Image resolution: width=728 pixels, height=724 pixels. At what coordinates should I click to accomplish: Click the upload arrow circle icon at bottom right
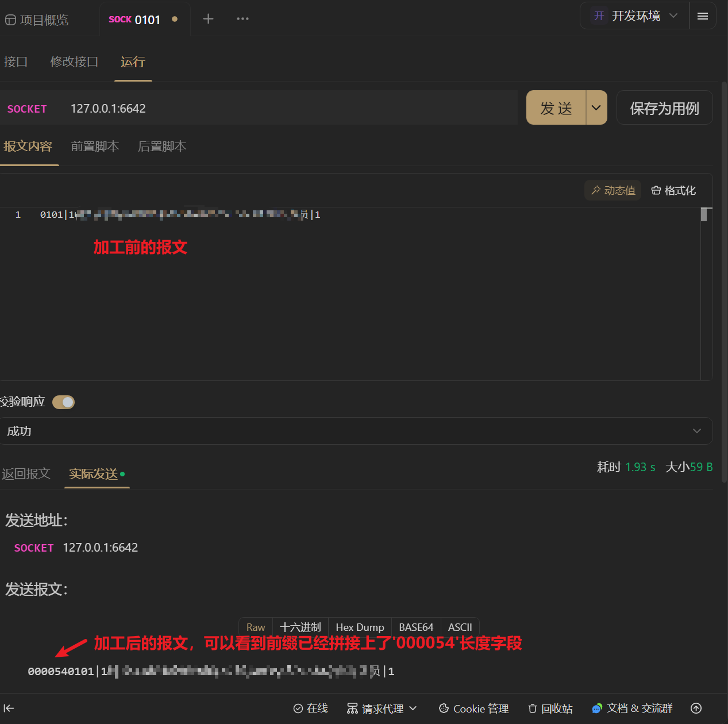(x=696, y=708)
